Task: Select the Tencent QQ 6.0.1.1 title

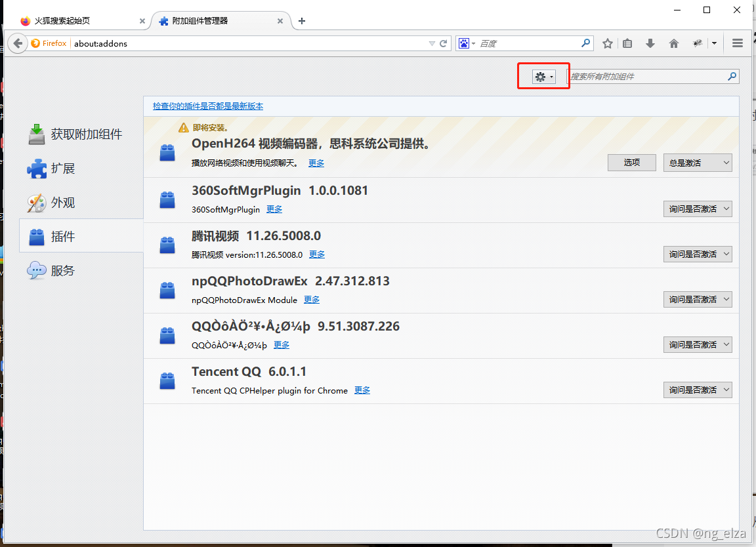Action: (x=249, y=372)
